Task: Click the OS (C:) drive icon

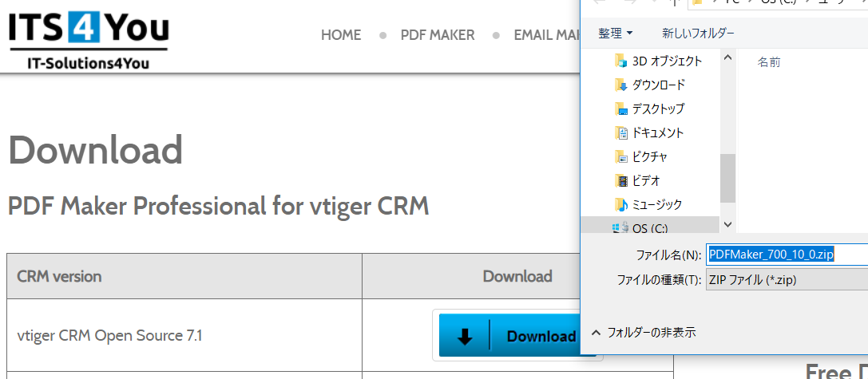Action: click(620, 228)
